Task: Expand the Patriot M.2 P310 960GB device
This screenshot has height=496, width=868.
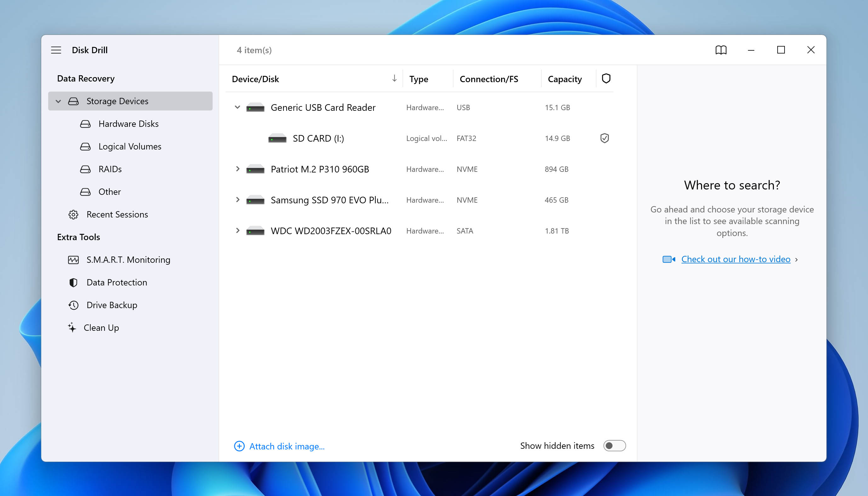Action: 237,169
